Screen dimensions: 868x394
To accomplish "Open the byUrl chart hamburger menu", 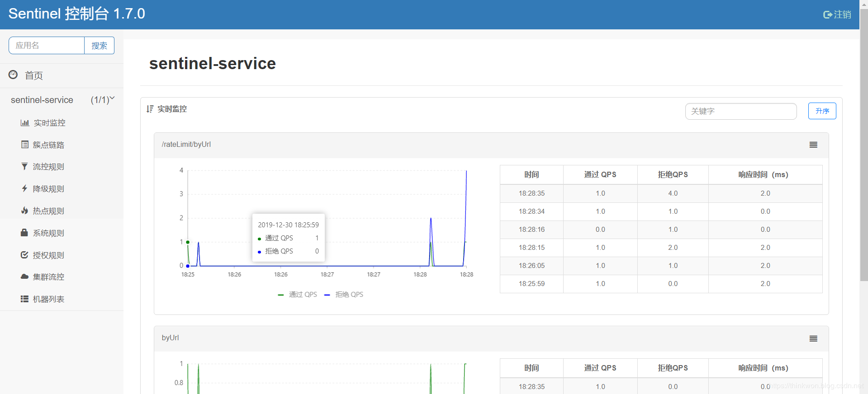I will [813, 339].
